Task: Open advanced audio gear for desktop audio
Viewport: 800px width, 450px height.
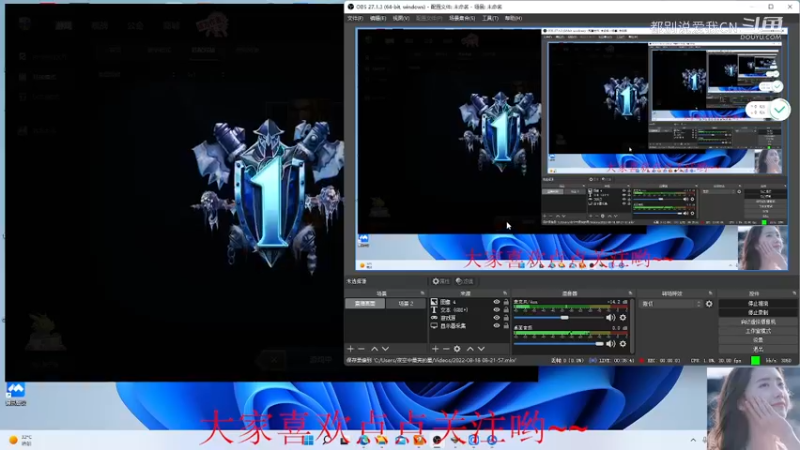Action: pos(622,344)
